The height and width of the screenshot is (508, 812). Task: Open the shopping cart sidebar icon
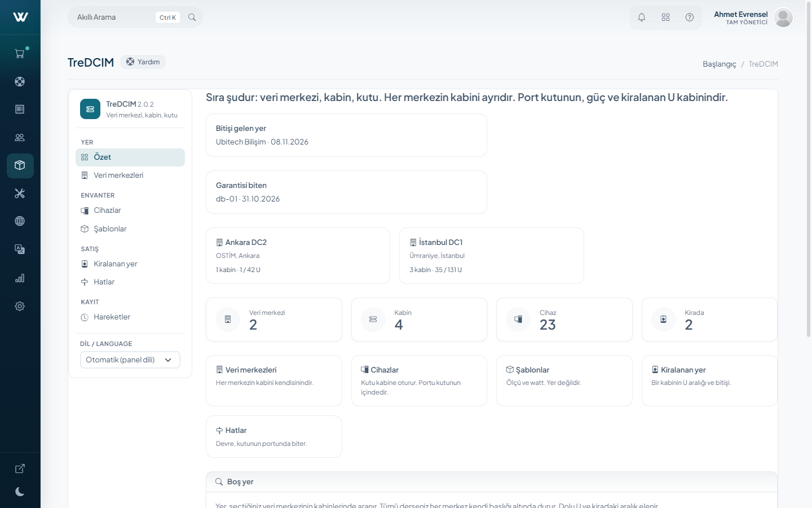20,54
